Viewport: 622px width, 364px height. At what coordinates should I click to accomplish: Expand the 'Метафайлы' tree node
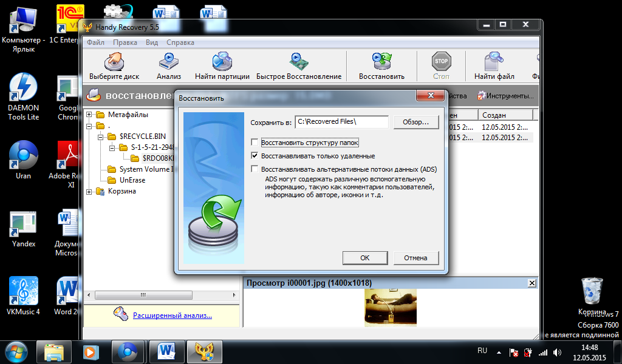tap(89, 115)
